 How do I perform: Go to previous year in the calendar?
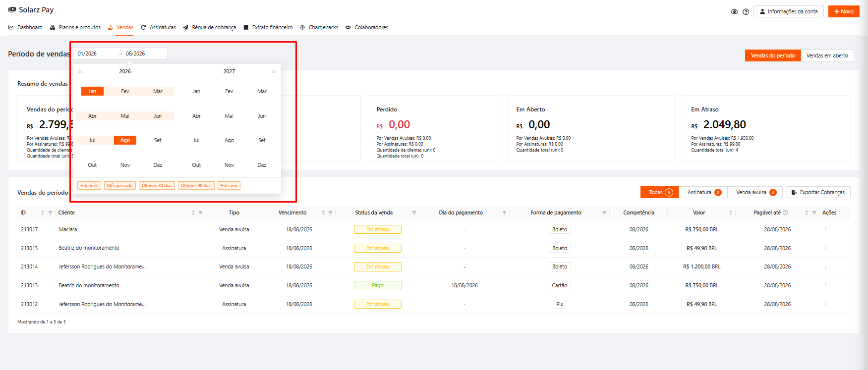[80, 72]
